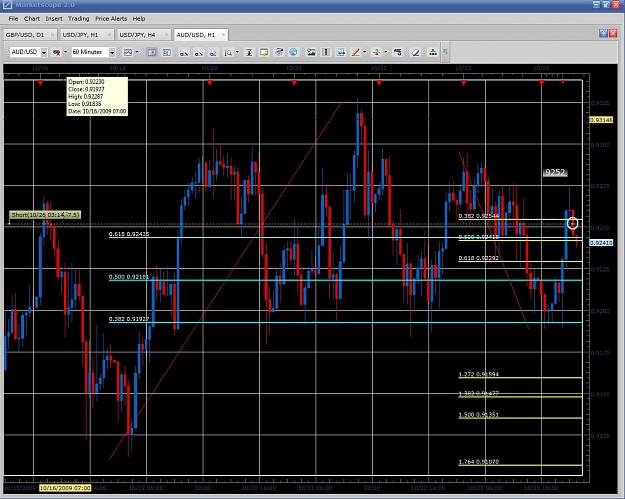This screenshot has height=499, width=625.
Task: Select the line drawing pencil tool
Action: pos(355,52)
